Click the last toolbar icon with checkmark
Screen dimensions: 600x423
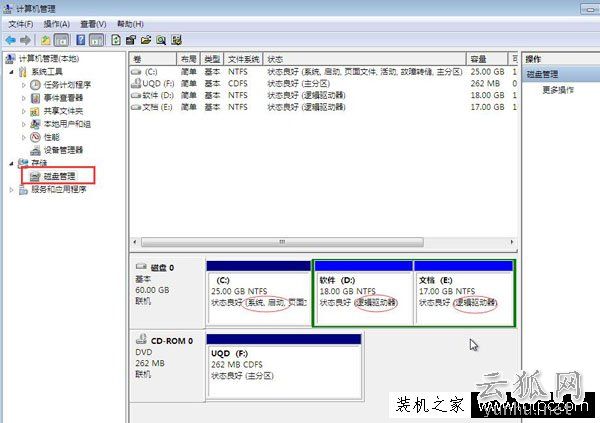176,40
